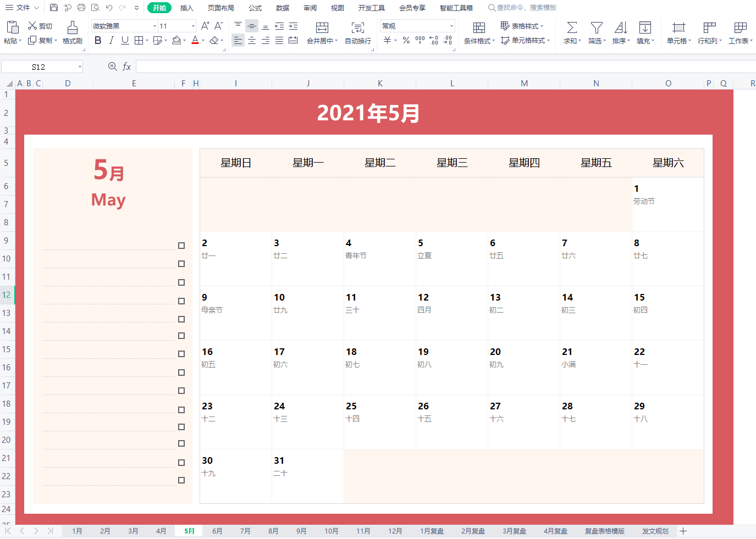Click the Cut (剪切) scissors icon

tap(32, 26)
